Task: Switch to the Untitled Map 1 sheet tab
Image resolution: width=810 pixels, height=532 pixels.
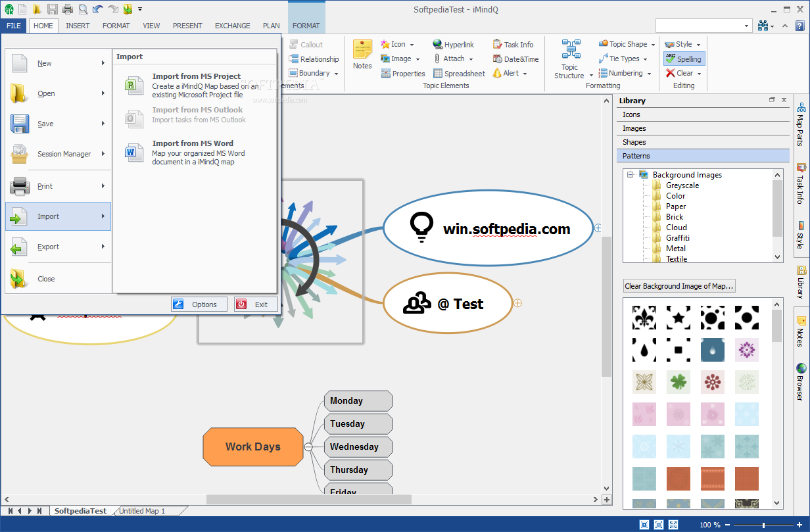Action: (x=142, y=511)
